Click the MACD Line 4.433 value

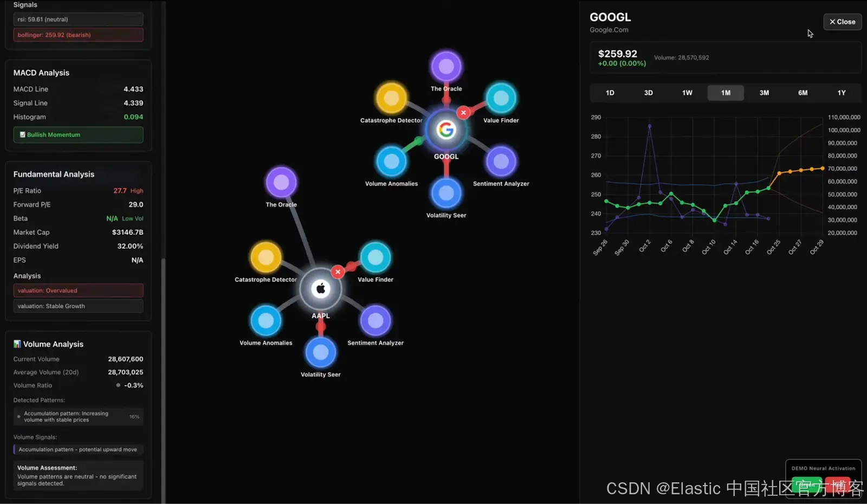pos(133,89)
